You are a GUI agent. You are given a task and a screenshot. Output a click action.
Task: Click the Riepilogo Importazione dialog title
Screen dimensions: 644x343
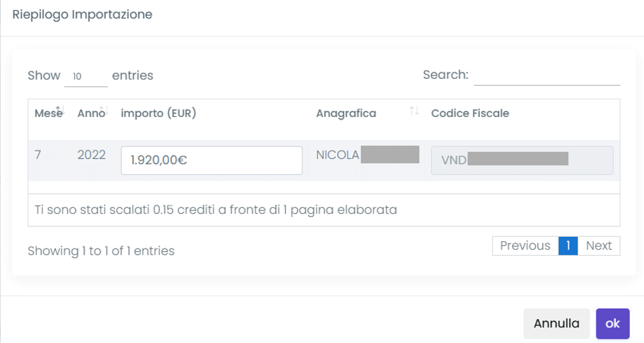(82, 14)
